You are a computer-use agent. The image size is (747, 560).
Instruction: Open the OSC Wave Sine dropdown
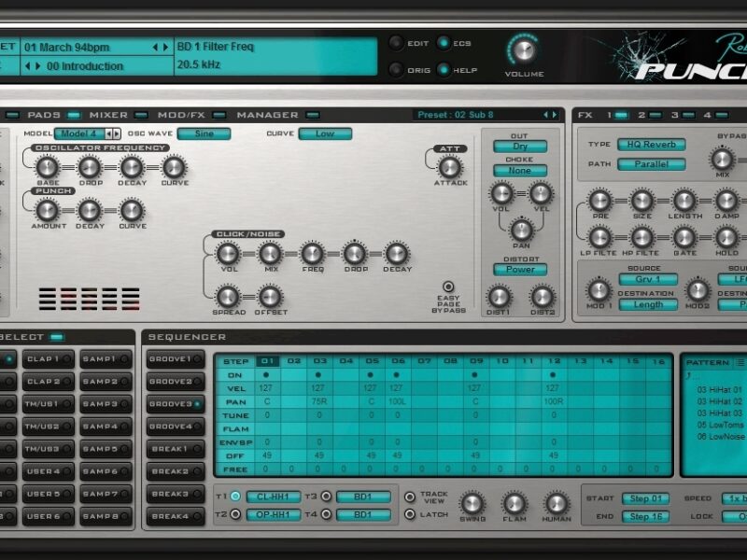point(204,133)
